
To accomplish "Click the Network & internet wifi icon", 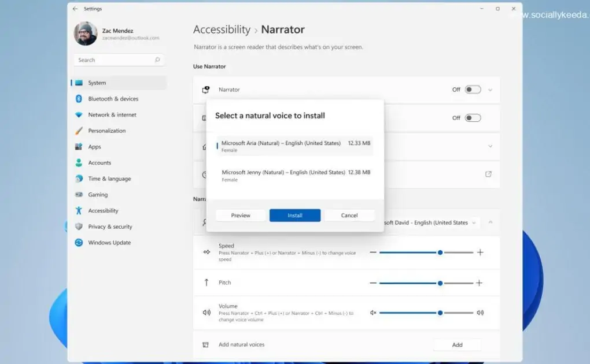I will click(x=79, y=115).
